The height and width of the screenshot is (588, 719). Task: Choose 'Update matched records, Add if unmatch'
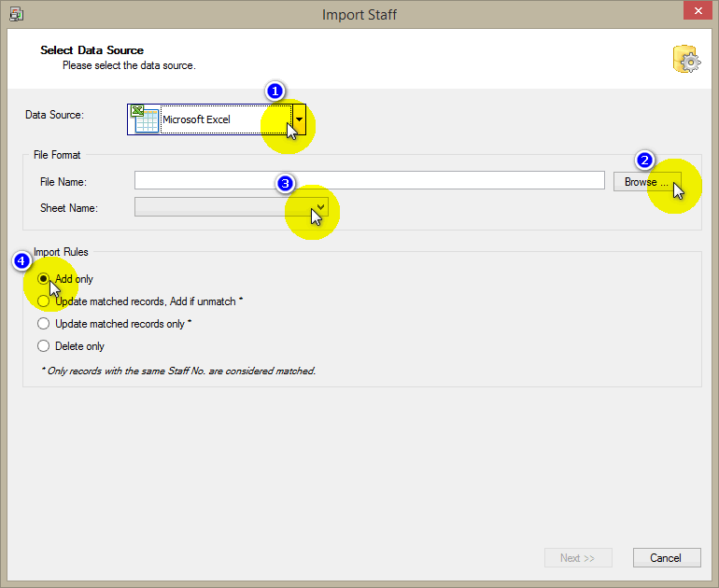pos(44,301)
